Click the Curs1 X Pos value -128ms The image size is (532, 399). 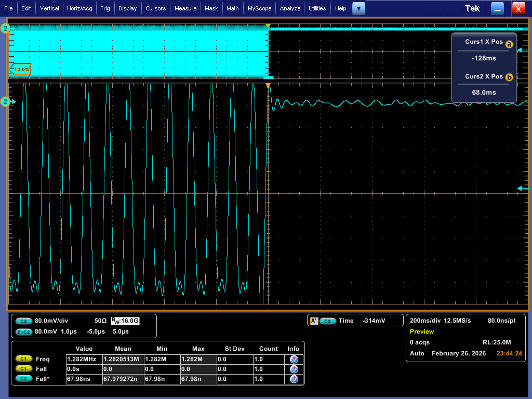coord(484,59)
